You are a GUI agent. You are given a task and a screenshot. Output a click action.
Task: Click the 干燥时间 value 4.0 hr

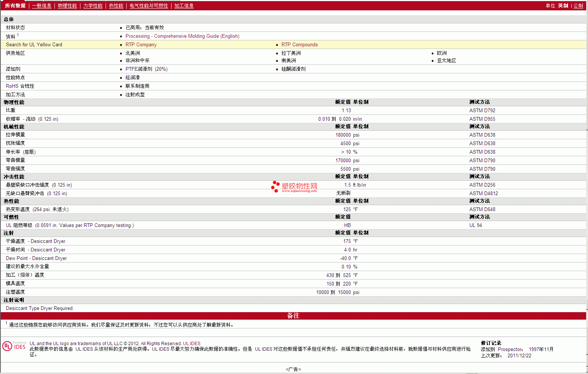(351, 250)
